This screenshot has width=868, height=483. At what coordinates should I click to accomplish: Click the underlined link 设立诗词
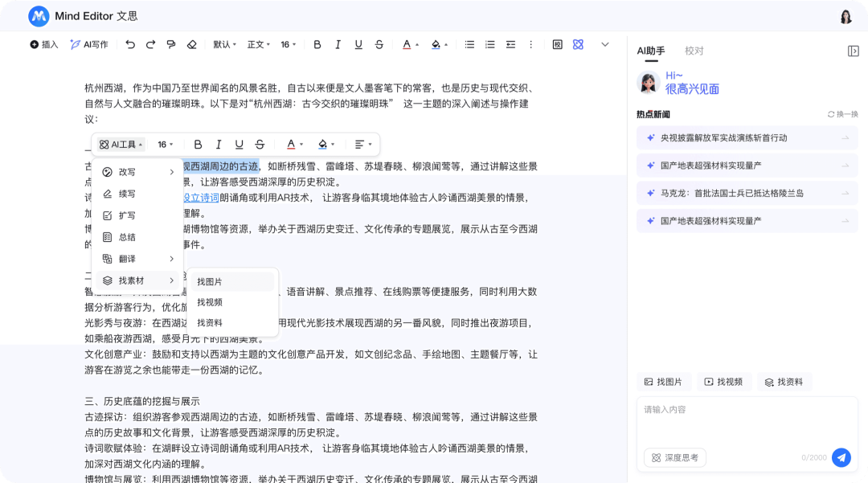coord(201,198)
